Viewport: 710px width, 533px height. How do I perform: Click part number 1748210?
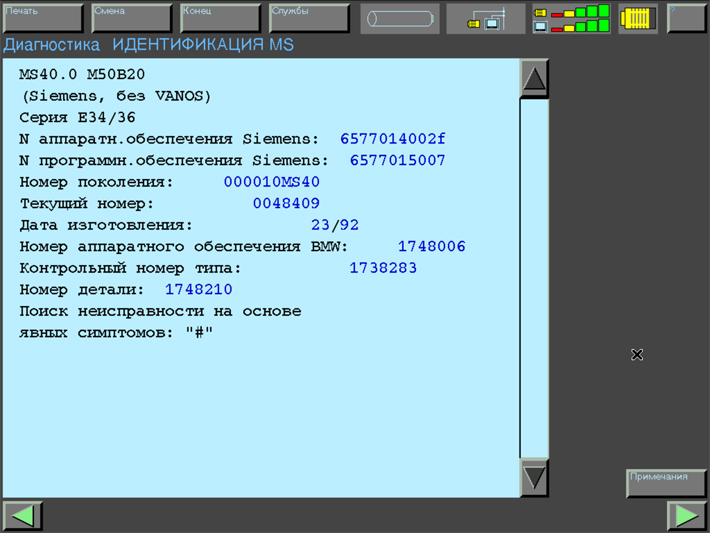(198, 289)
